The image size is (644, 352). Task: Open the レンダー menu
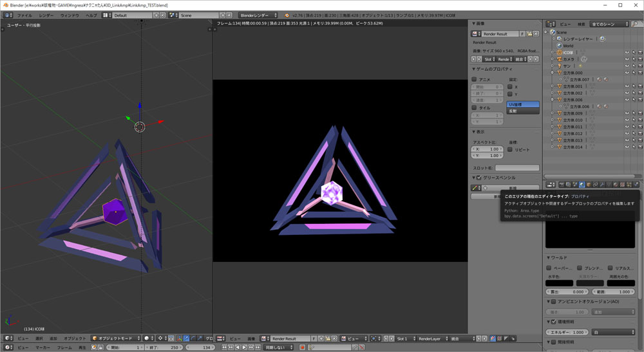[x=46, y=15]
